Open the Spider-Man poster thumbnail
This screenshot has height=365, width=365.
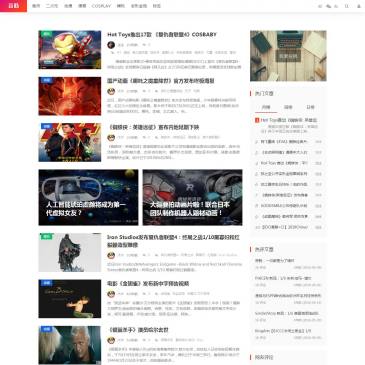click(x=70, y=142)
